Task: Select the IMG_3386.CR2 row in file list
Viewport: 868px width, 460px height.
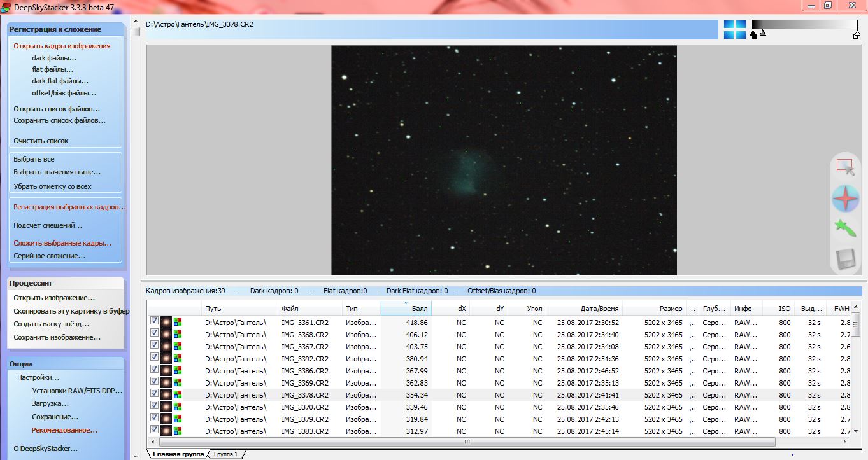Action: pyautogui.click(x=305, y=371)
